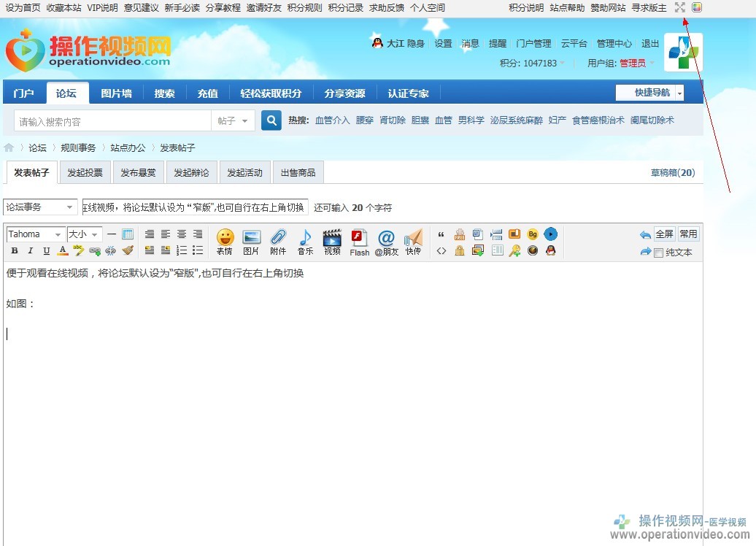Insert music using the 音乐 icon
756x546 pixels.
pyautogui.click(x=305, y=241)
